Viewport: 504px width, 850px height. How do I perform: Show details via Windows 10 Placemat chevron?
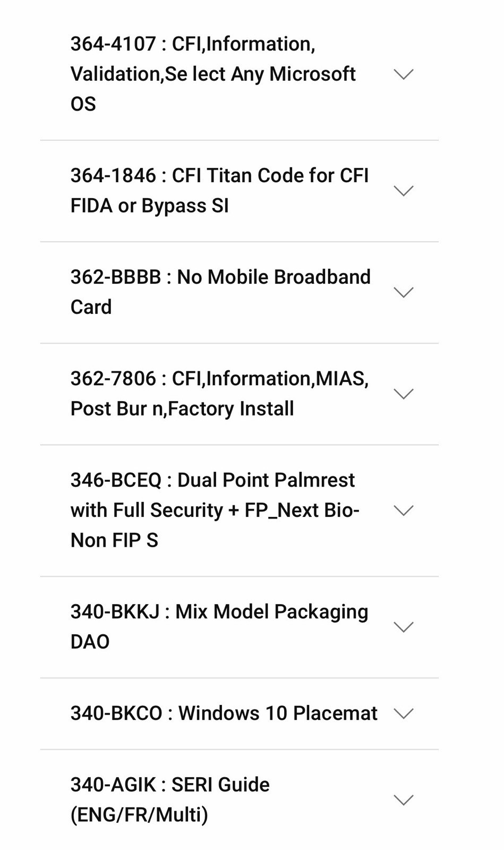(404, 713)
